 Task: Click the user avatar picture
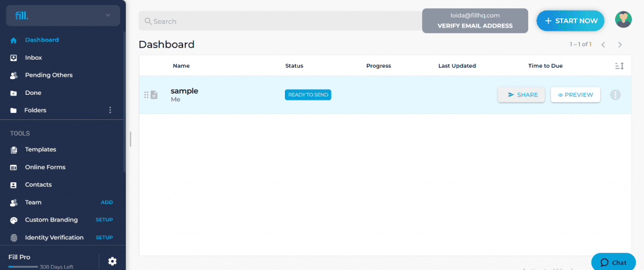(x=623, y=19)
